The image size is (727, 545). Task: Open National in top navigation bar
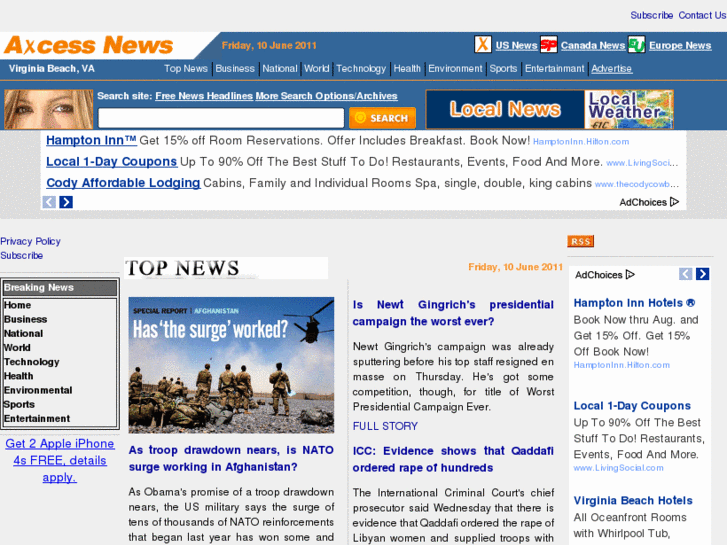280,69
